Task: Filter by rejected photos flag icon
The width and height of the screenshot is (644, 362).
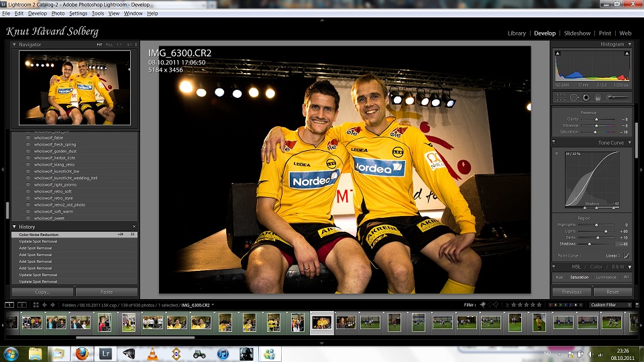Action: point(496,304)
